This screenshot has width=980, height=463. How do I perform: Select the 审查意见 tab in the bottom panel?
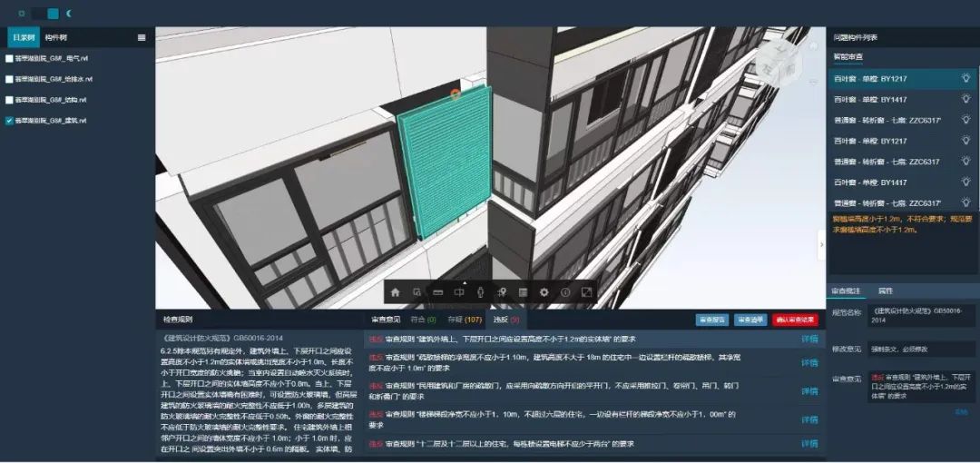click(385, 320)
